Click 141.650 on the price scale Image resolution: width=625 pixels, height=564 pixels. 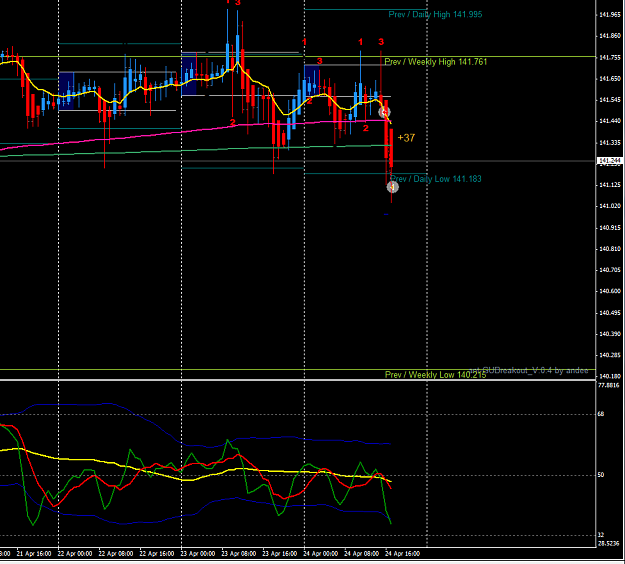610,79
